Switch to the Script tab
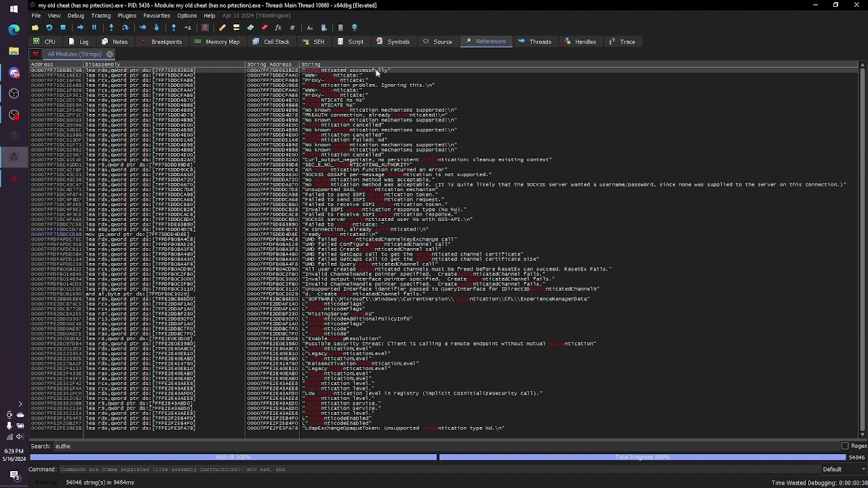 click(x=351, y=42)
